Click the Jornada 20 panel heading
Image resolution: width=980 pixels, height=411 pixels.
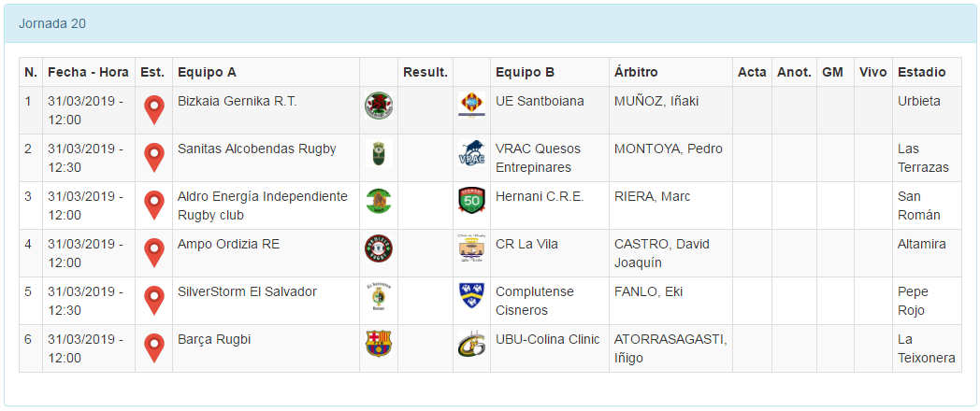pos(52,23)
